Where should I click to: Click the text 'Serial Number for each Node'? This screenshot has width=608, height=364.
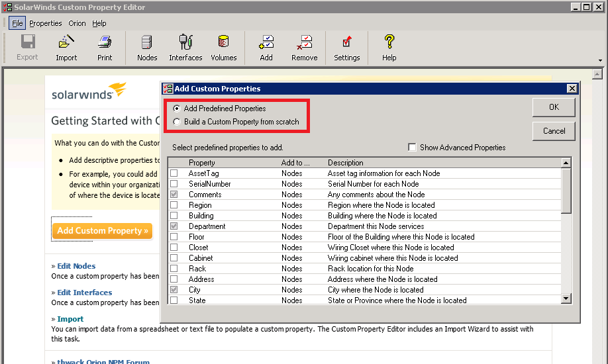coord(374,184)
